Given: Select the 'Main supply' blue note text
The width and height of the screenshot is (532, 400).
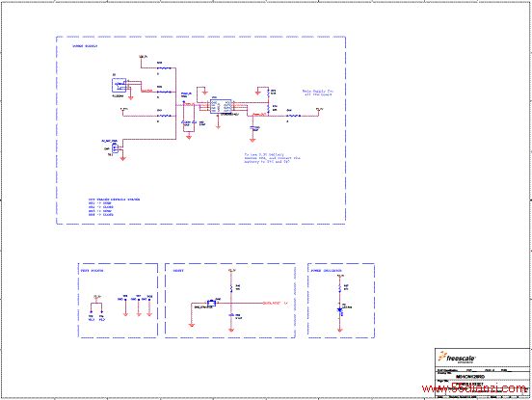Looking at the screenshot, I should [x=318, y=93].
